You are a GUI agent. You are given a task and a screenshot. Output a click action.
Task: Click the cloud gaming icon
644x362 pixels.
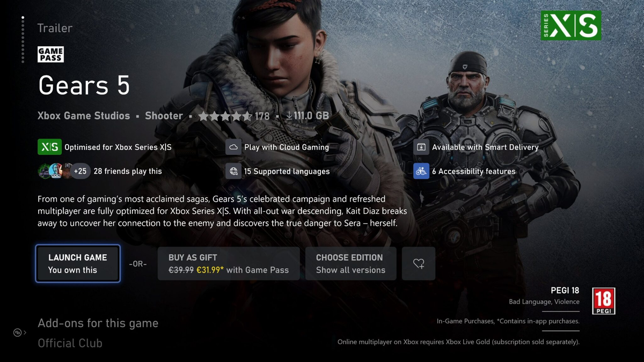tap(233, 146)
